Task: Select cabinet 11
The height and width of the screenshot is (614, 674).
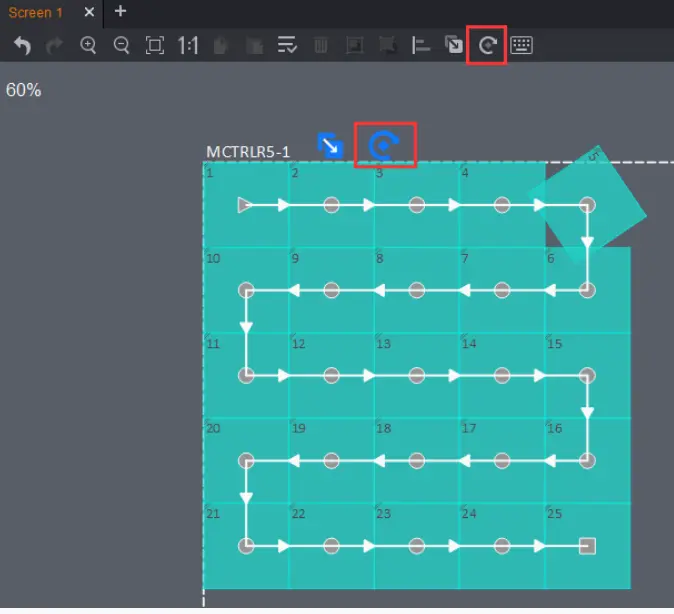Action: point(246,375)
